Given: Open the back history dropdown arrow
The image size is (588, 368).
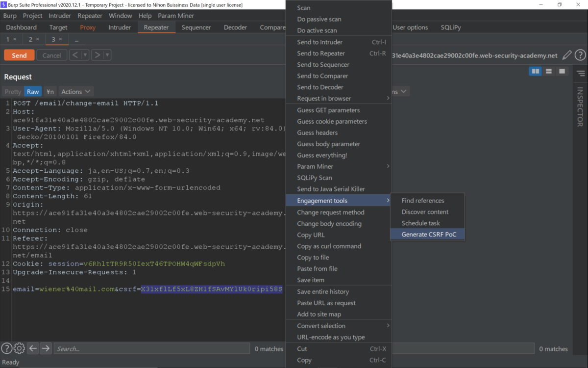Looking at the screenshot, I should (x=85, y=55).
